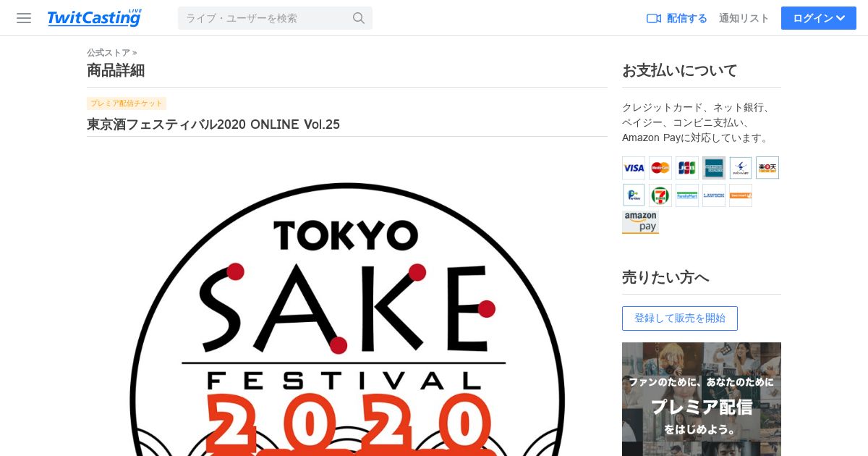Click the Pay-easy icon
This screenshot has height=456, width=868.
[634, 195]
